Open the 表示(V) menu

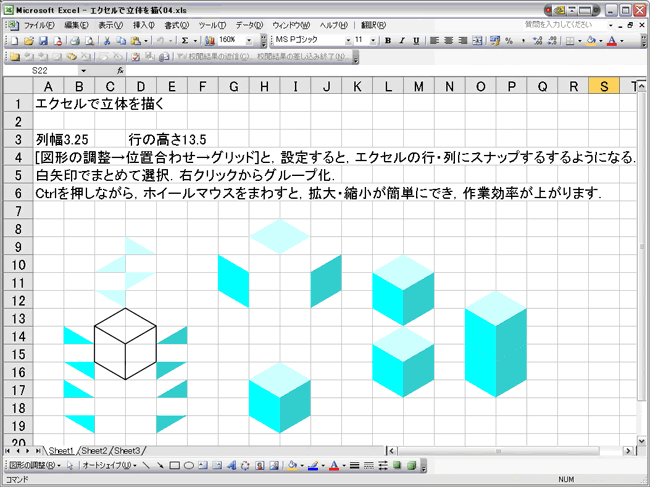tap(110, 25)
